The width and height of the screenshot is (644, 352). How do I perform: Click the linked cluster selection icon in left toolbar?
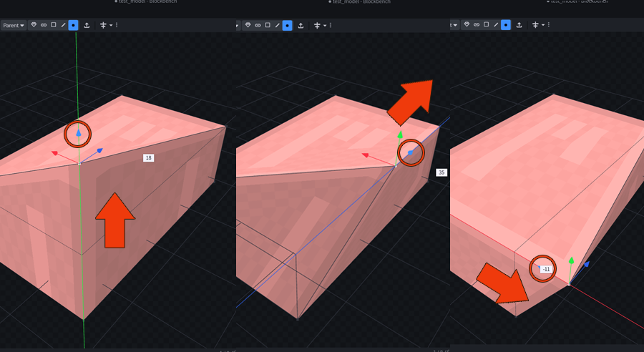point(44,25)
